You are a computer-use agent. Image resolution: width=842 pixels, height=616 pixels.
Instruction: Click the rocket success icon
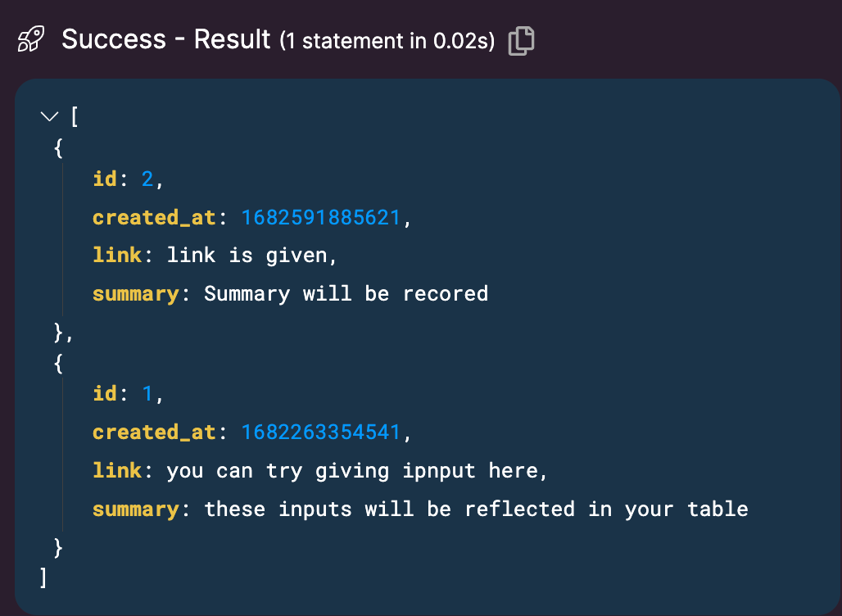tap(30, 39)
